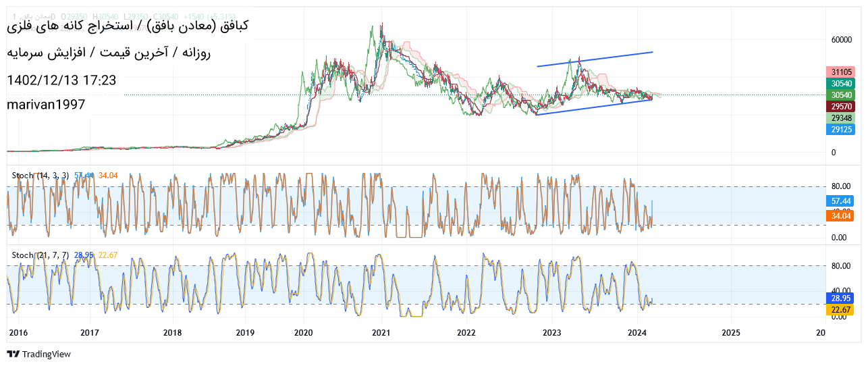Click the 60000 price axis value

click(842, 40)
